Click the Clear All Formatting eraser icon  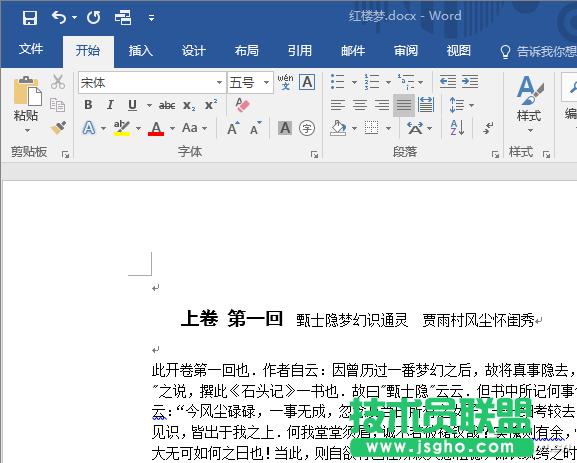coord(242,105)
